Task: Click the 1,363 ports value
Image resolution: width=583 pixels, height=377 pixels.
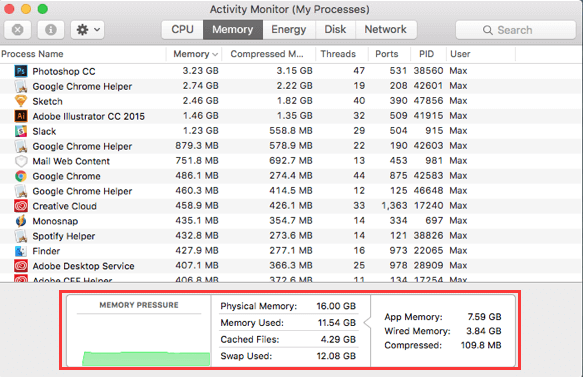Action: pyautogui.click(x=394, y=205)
